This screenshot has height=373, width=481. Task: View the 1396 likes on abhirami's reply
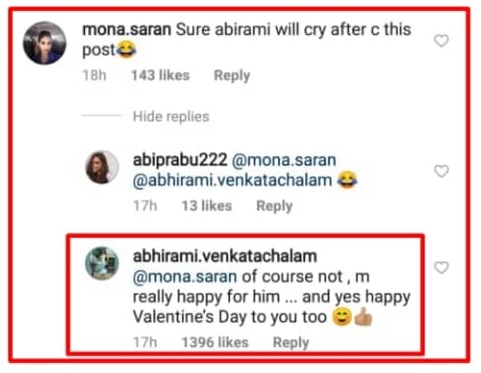[215, 342]
